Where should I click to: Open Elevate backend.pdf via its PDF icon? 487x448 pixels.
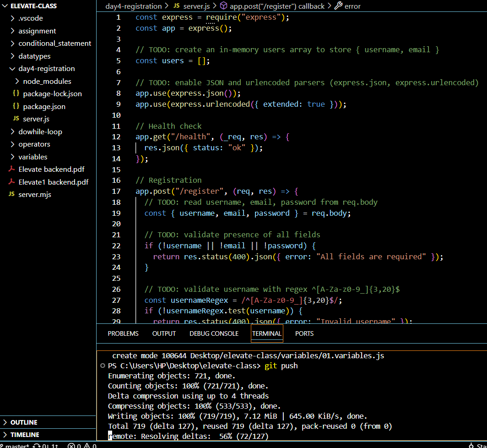[12, 169]
